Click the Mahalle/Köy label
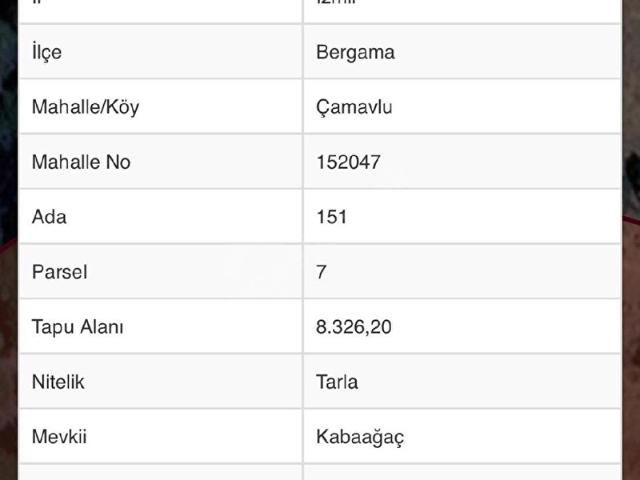640x480 pixels. click(86, 107)
